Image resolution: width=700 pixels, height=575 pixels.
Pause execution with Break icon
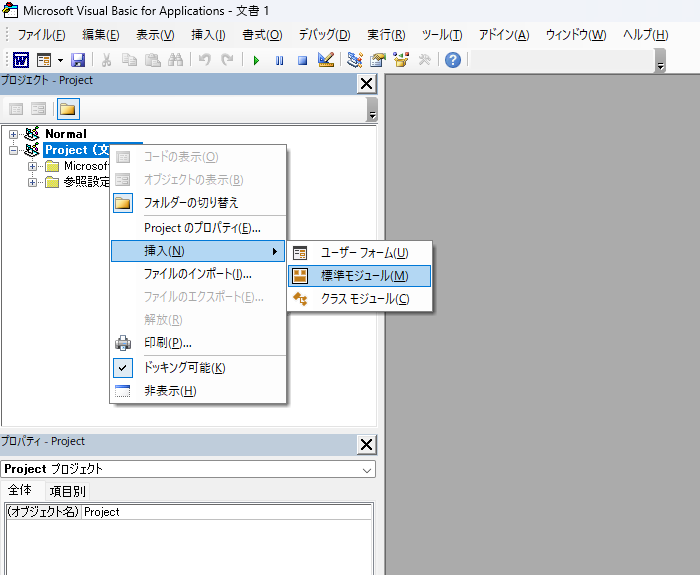coord(279,60)
